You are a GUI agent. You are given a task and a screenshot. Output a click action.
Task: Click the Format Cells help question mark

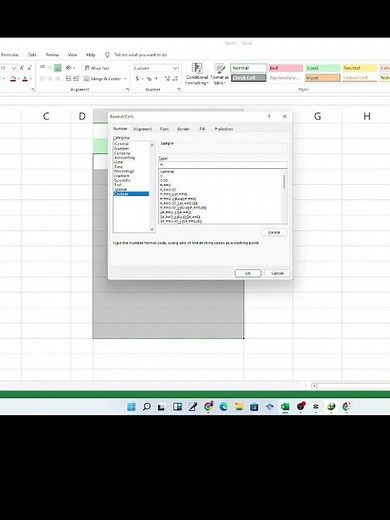(x=269, y=116)
